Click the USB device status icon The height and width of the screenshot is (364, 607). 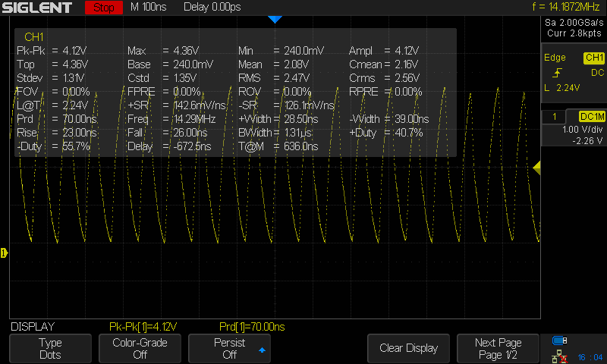pyautogui.click(x=561, y=340)
